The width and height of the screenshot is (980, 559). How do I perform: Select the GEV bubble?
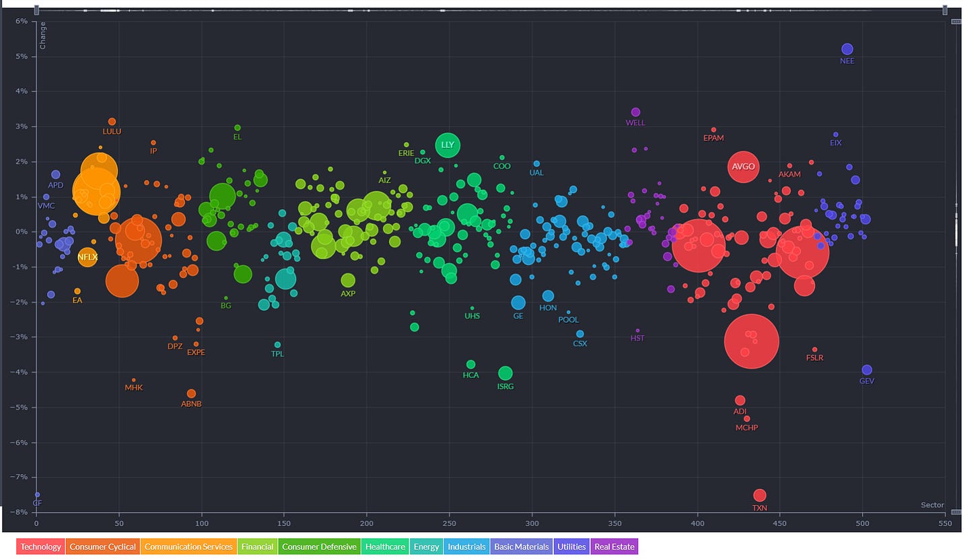click(867, 370)
